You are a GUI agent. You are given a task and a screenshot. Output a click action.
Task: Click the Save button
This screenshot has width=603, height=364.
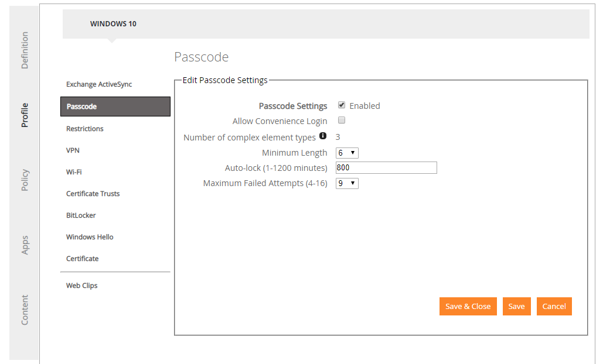click(516, 307)
